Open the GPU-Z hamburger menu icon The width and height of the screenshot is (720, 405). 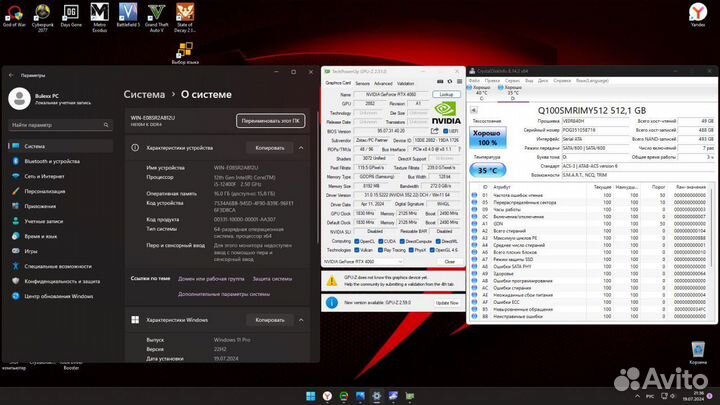pos(459,82)
